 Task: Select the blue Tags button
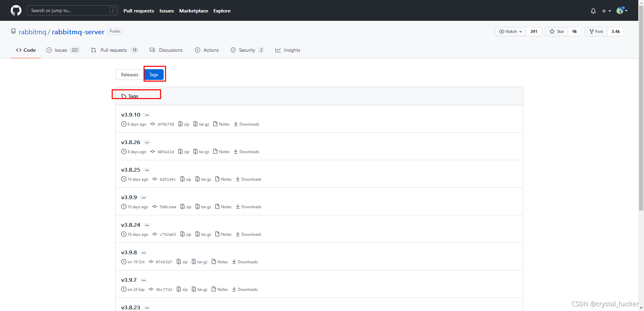pos(154,75)
